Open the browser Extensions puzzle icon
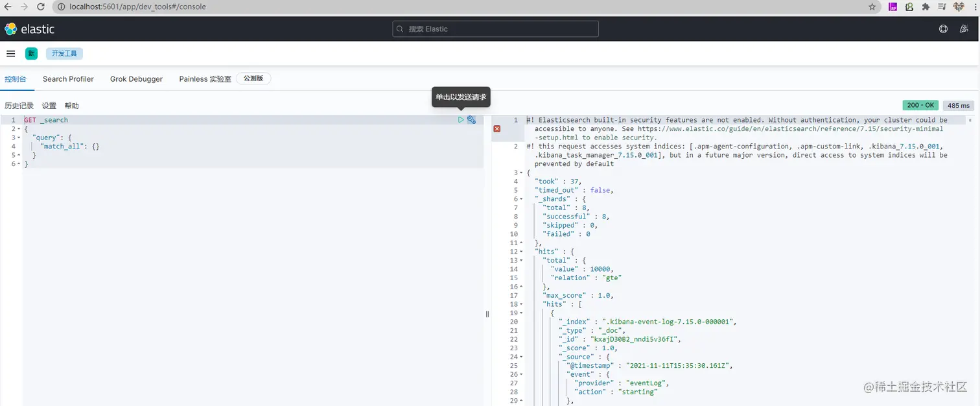This screenshot has height=406, width=980. tap(926, 6)
